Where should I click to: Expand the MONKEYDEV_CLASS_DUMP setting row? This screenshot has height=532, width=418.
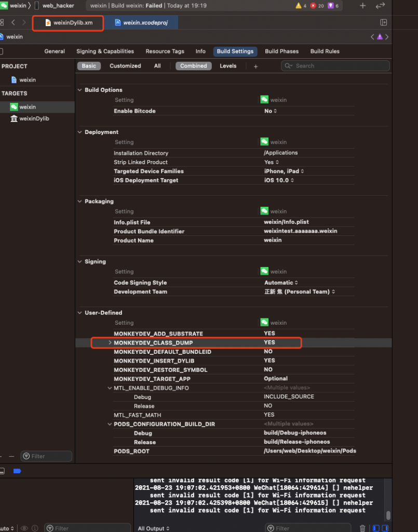tap(110, 343)
